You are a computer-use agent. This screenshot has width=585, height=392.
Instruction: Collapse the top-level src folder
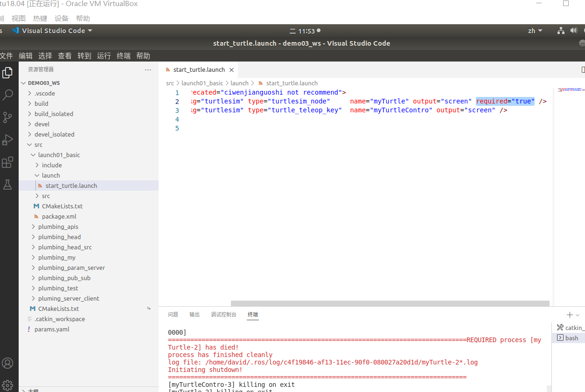click(89, 144)
